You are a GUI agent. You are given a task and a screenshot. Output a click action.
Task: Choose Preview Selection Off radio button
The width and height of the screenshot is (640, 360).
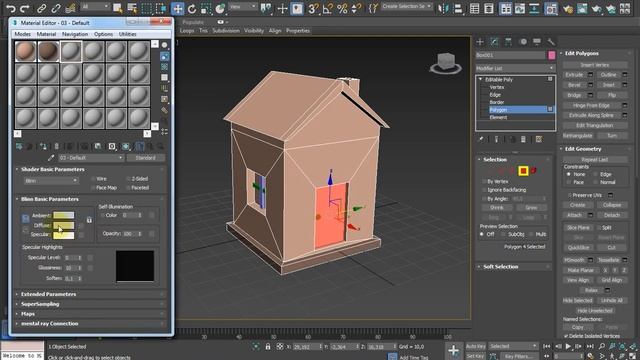pyautogui.click(x=482, y=234)
